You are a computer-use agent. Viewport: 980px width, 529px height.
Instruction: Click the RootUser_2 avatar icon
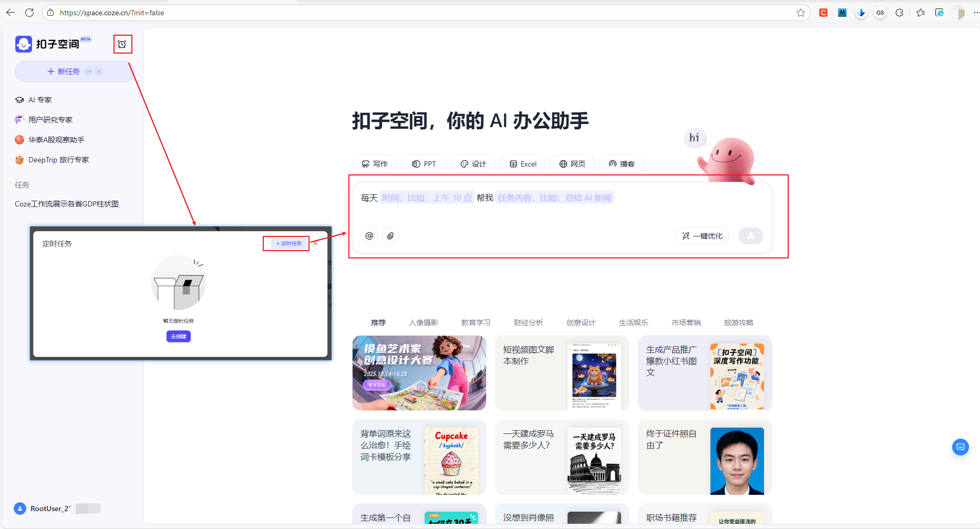click(20, 509)
